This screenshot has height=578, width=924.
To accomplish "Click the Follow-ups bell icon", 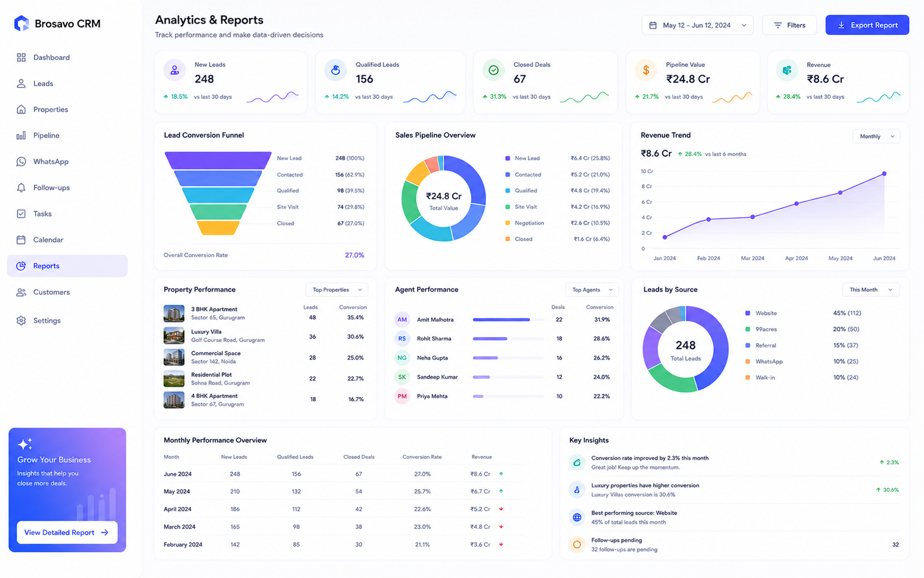I will point(21,188).
